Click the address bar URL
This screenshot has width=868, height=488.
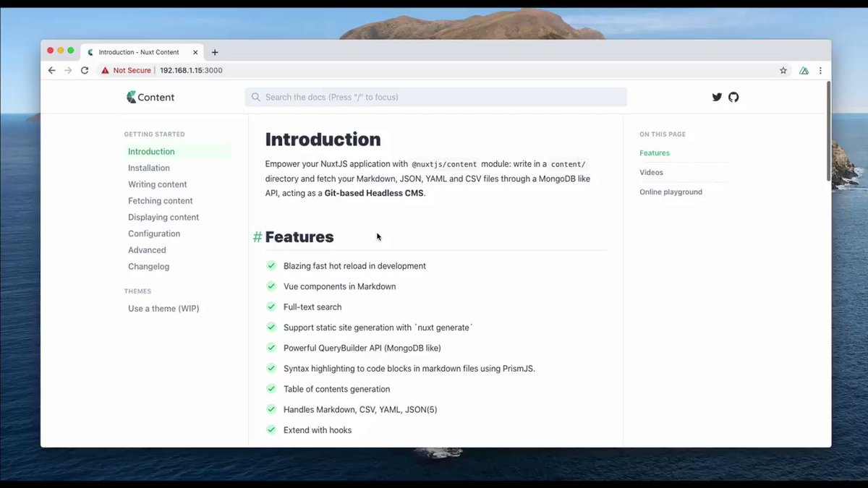point(191,71)
